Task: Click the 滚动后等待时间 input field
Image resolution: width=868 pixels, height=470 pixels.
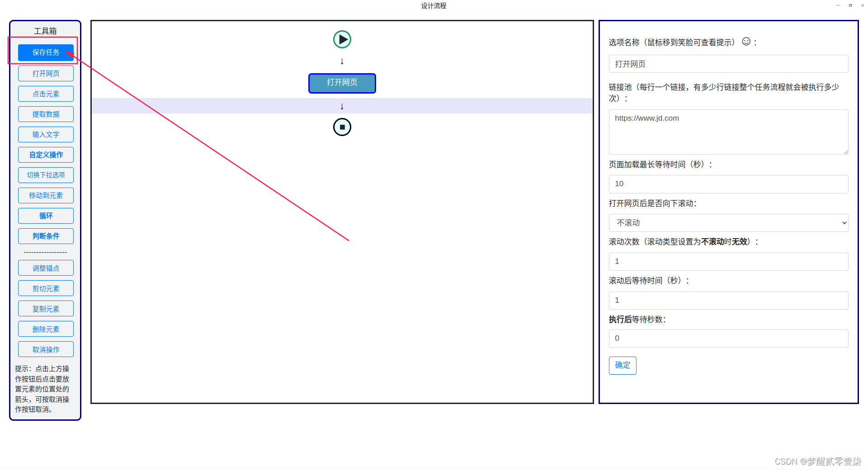Action: click(728, 301)
